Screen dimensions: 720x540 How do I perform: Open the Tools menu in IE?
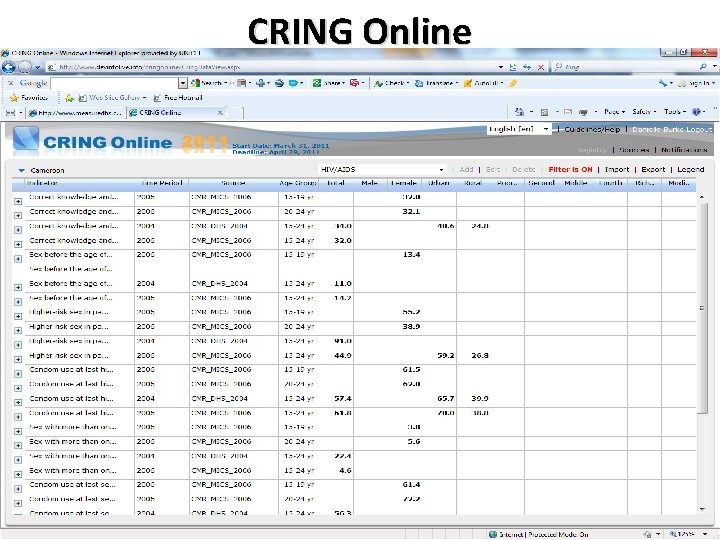point(675,112)
